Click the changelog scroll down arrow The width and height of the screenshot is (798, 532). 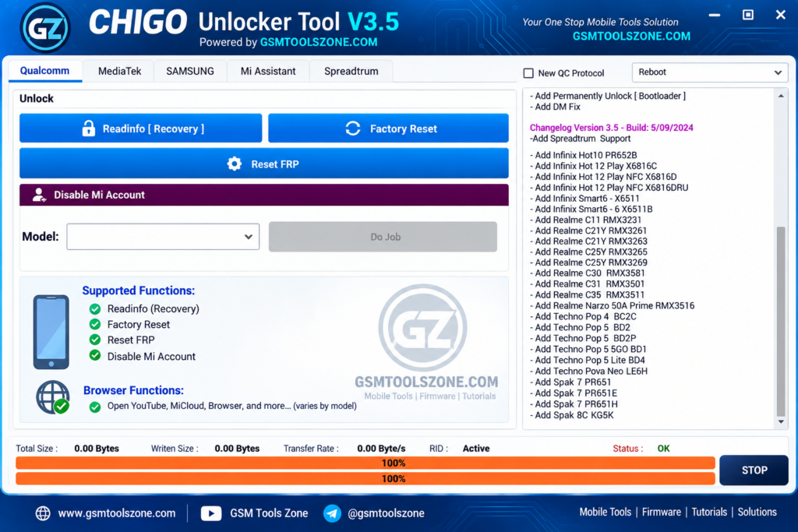pyautogui.click(x=781, y=422)
